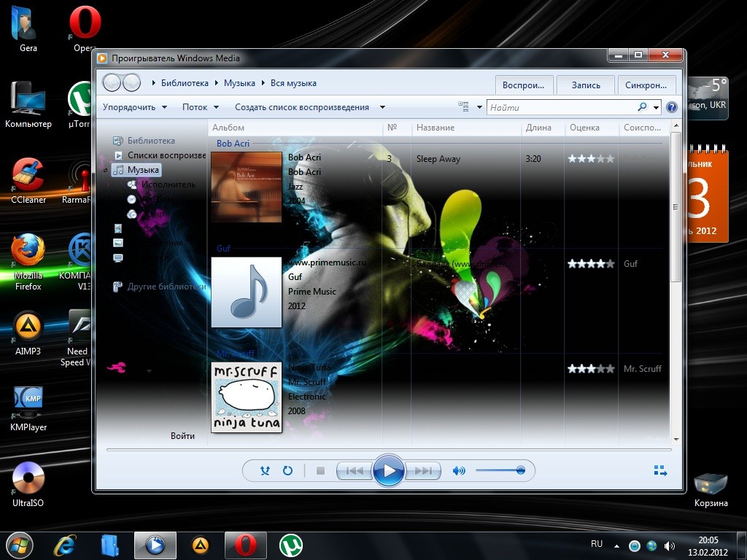Click Библиотека in the breadcrumb path
This screenshot has width=747, height=560.
(x=185, y=83)
